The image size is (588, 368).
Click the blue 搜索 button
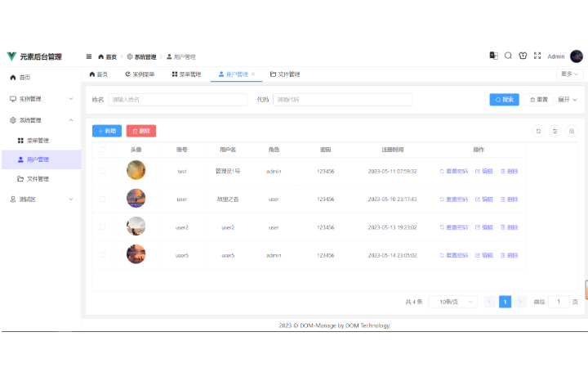(505, 100)
